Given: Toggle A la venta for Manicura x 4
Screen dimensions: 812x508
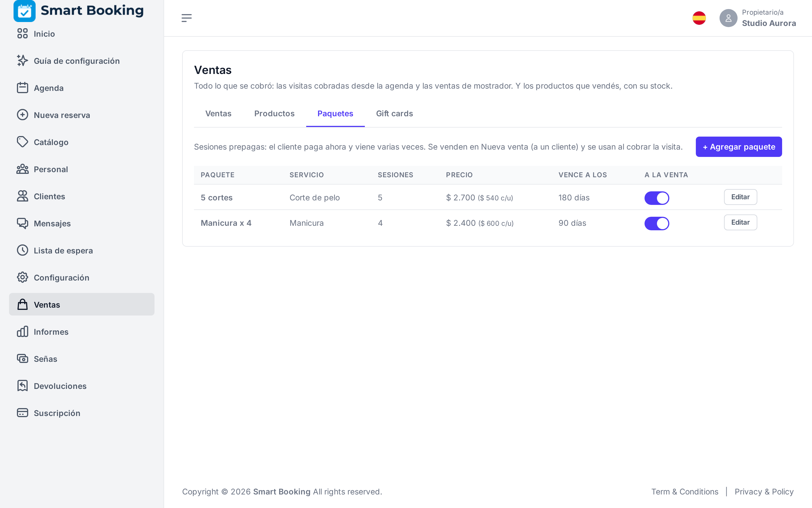Looking at the screenshot, I should [657, 224].
